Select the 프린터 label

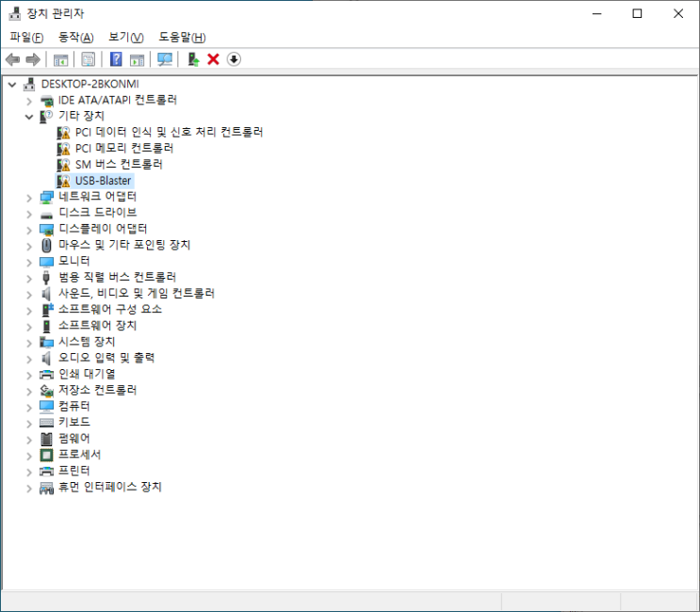pyautogui.click(x=74, y=471)
